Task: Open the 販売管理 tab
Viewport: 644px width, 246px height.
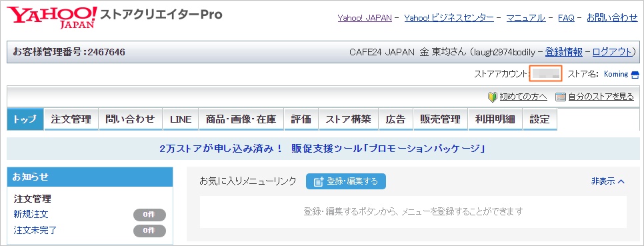Action: tap(440, 119)
